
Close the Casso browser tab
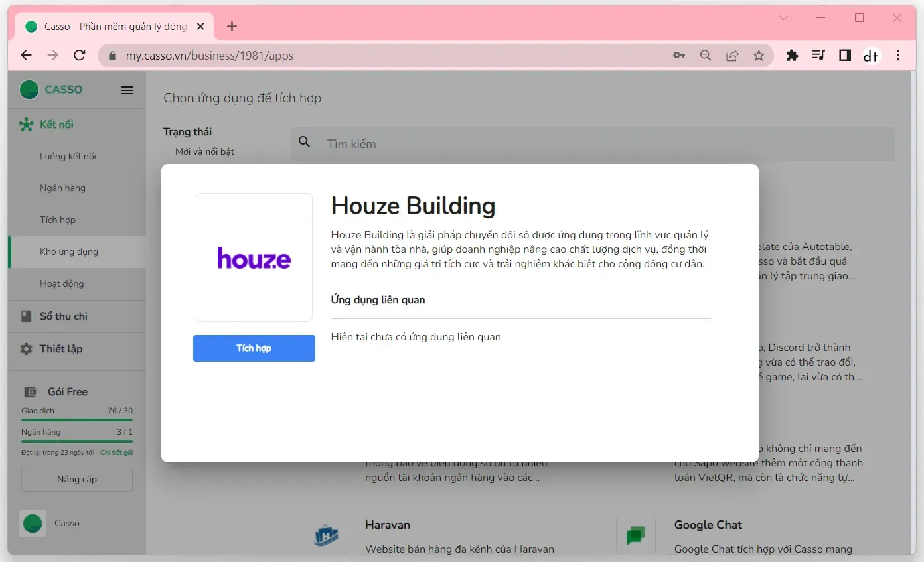coord(201,27)
